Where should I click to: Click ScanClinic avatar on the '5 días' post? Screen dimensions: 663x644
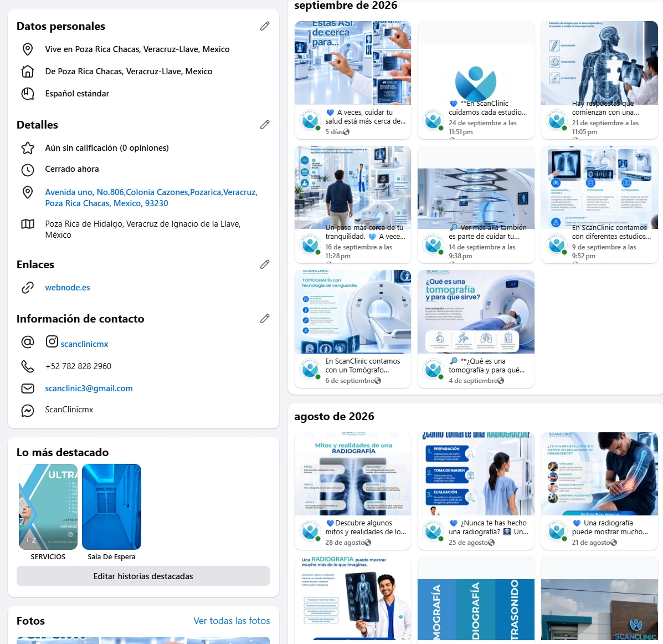(x=310, y=120)
